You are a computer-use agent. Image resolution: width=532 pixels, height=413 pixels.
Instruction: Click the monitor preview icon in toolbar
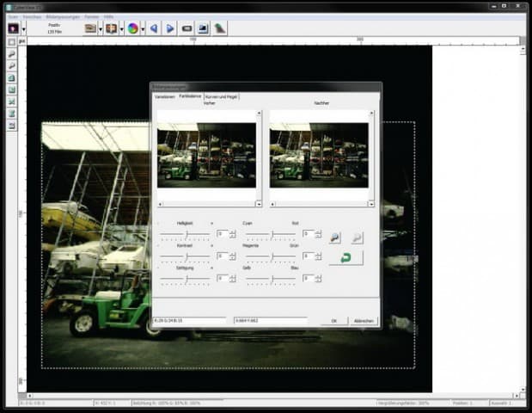[x=204, y=28]
